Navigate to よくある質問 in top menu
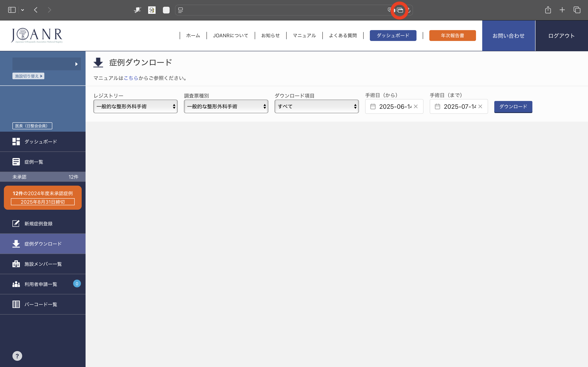 click(x=343, y=35)
